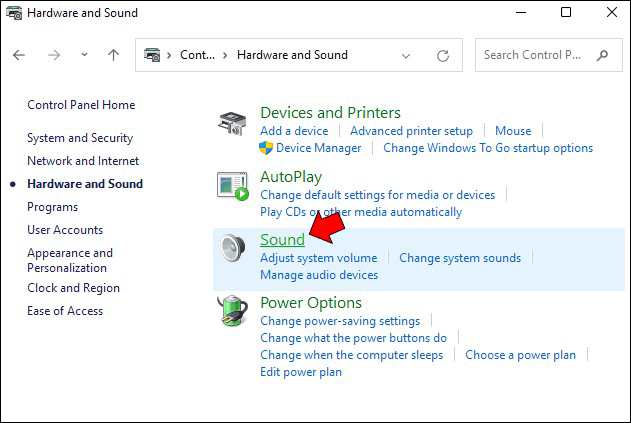Focus the Search Control Panel field
The height and width of the screenshot is (423, 631).
(x=535, y=56)
